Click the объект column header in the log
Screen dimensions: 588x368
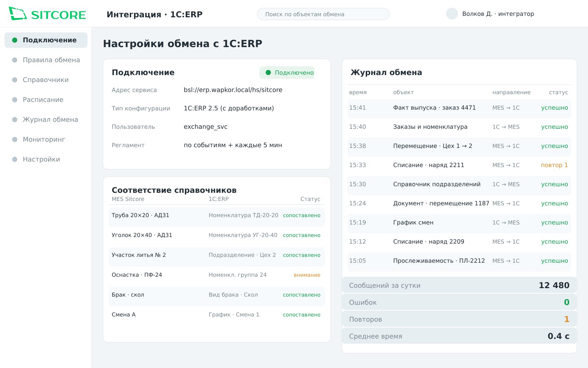click(x=404, y=92)
